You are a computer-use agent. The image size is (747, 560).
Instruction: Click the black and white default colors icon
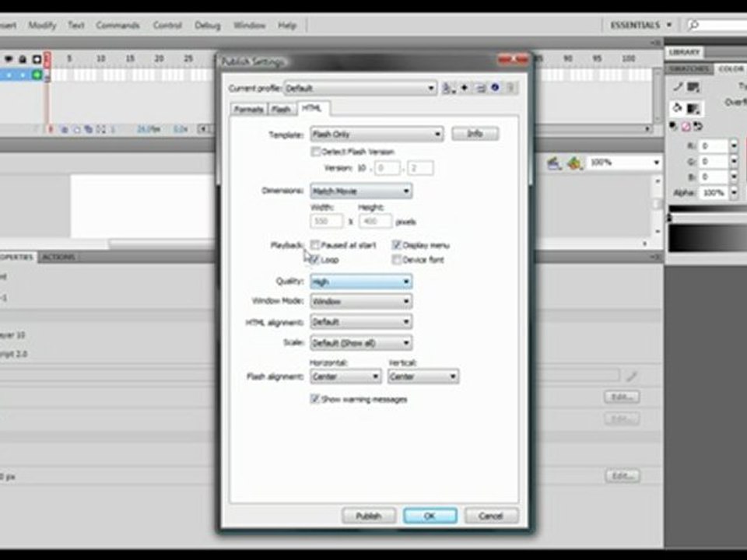(x=673, y=126)
